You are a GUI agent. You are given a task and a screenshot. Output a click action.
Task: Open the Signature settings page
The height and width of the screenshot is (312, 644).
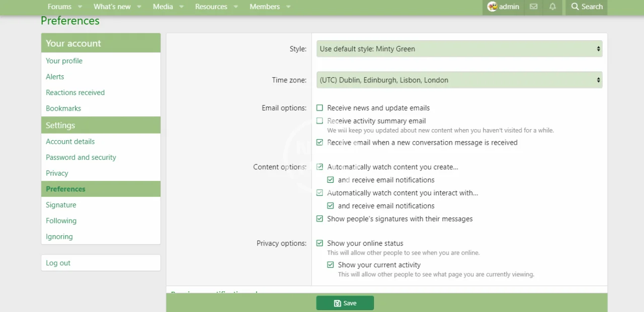pos(61,205)
